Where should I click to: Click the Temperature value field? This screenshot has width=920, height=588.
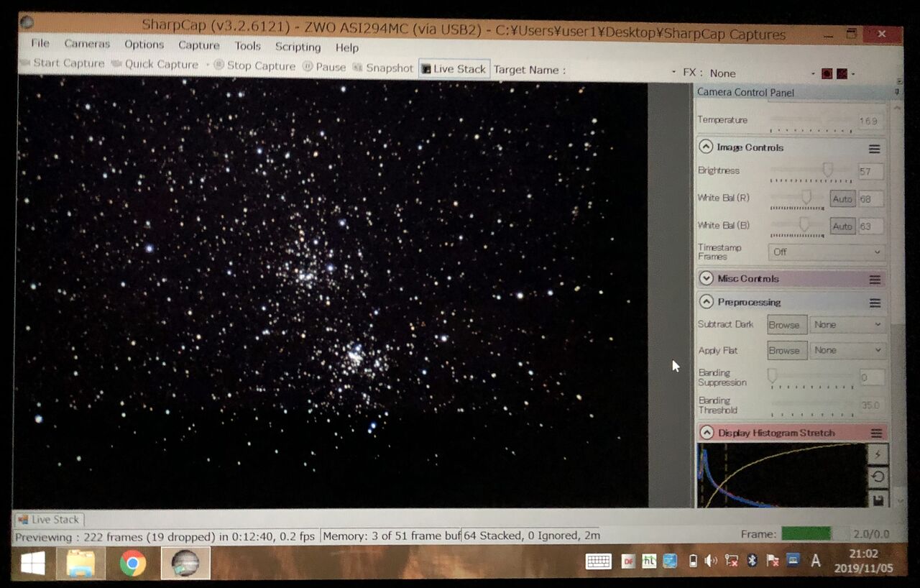[870, 121]
